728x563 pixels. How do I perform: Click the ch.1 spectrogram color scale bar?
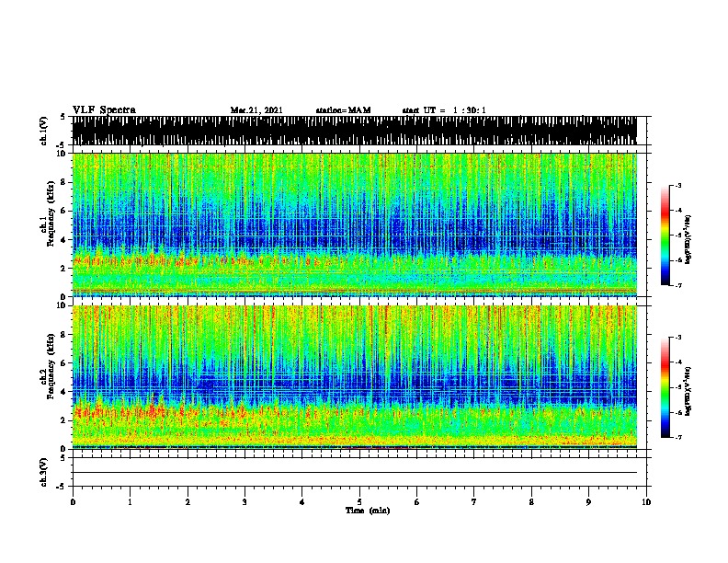click(x=665, y=236)
